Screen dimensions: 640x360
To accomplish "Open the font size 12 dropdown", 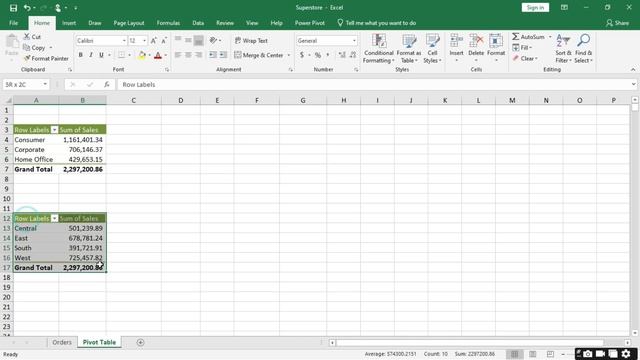I will 144,41.
